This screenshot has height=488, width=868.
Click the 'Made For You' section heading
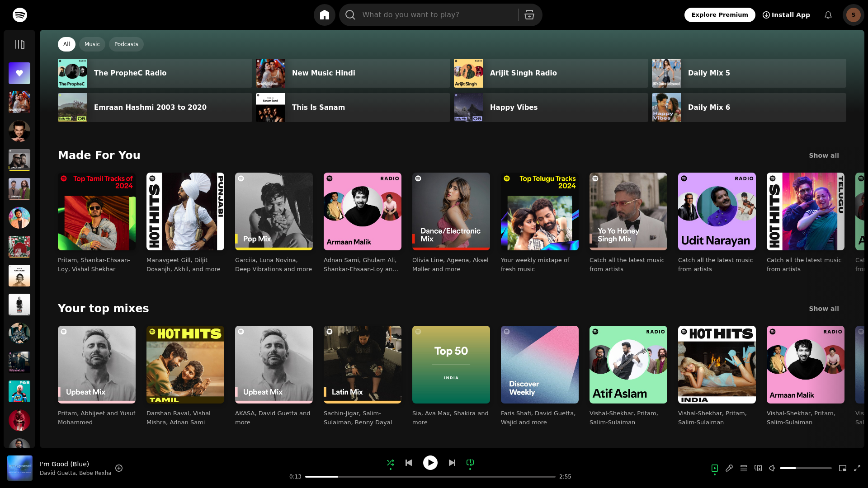[x=99, y=155]
